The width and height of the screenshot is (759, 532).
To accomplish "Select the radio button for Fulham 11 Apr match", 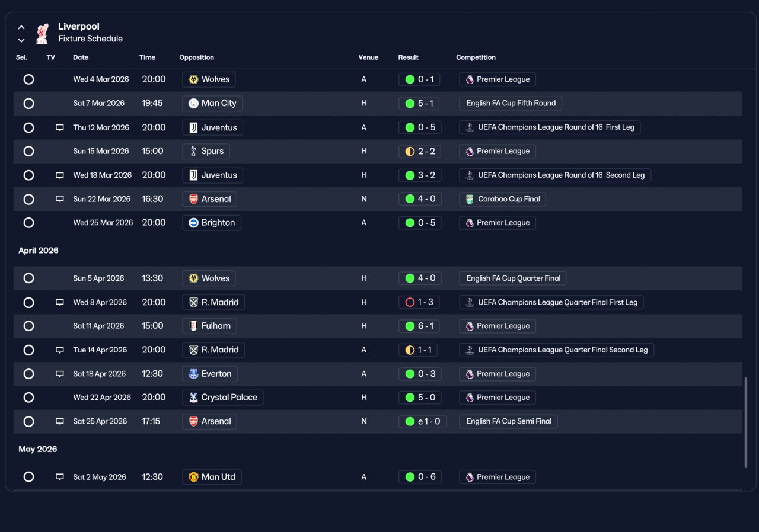I will coord(28,326).
